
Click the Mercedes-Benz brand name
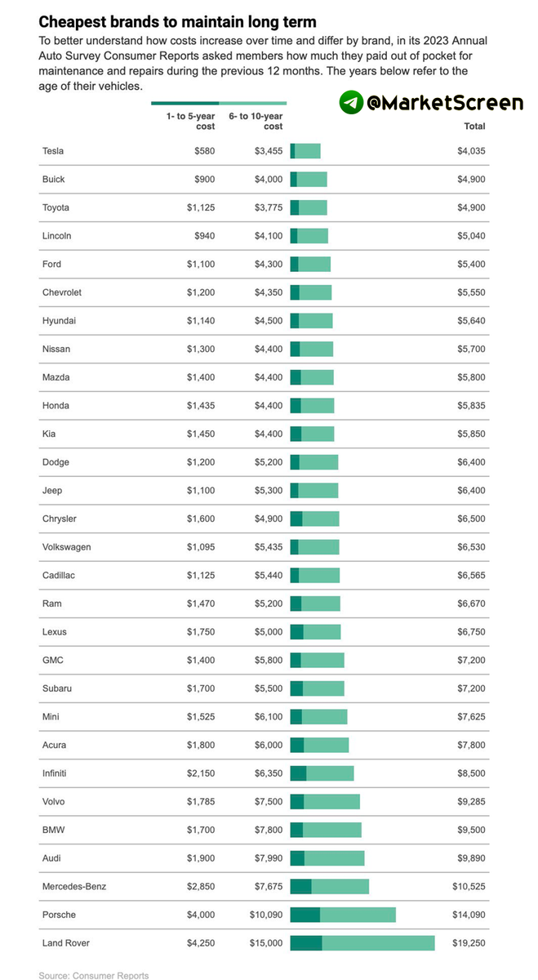point(74,886)
